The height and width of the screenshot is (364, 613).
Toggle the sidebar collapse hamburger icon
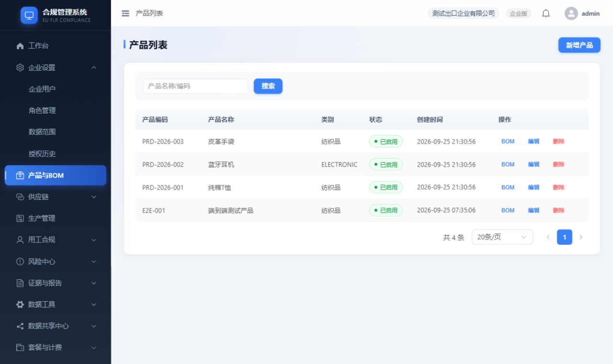pos(125,13)
